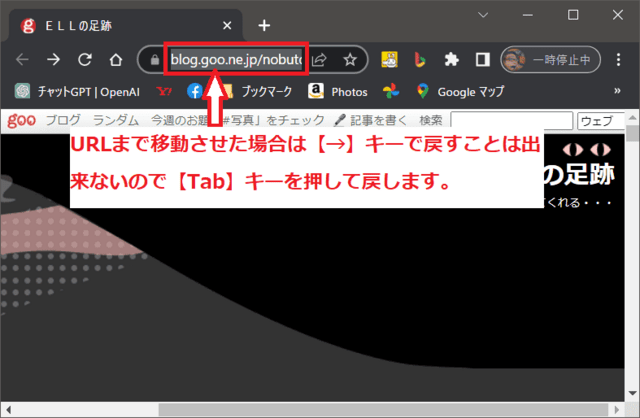Reload the page with the refresh icon

point(85,59)
